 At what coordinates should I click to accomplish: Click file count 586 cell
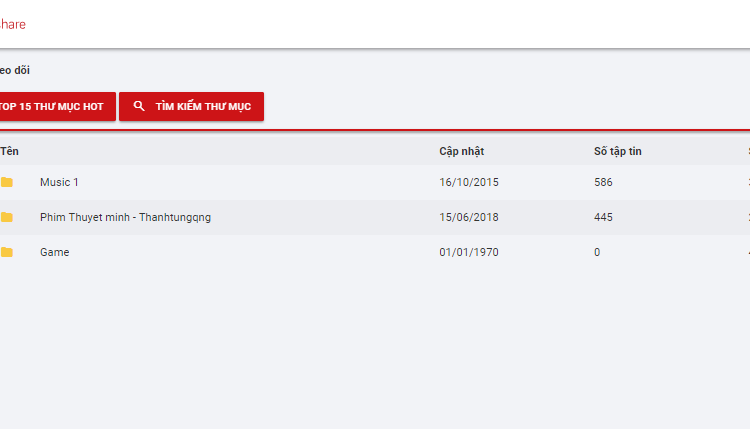(x=603, y=182)
